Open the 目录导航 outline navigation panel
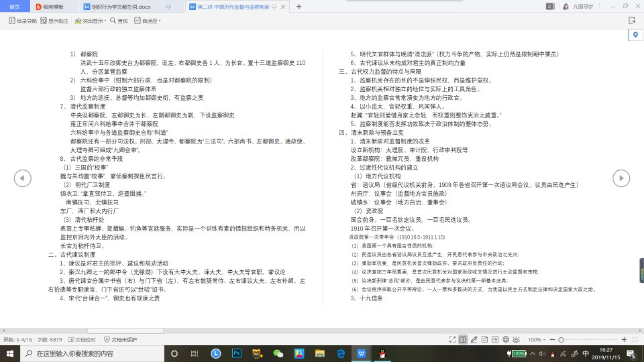The height and width of the screenshot is (362, 644). pos(23,21)
